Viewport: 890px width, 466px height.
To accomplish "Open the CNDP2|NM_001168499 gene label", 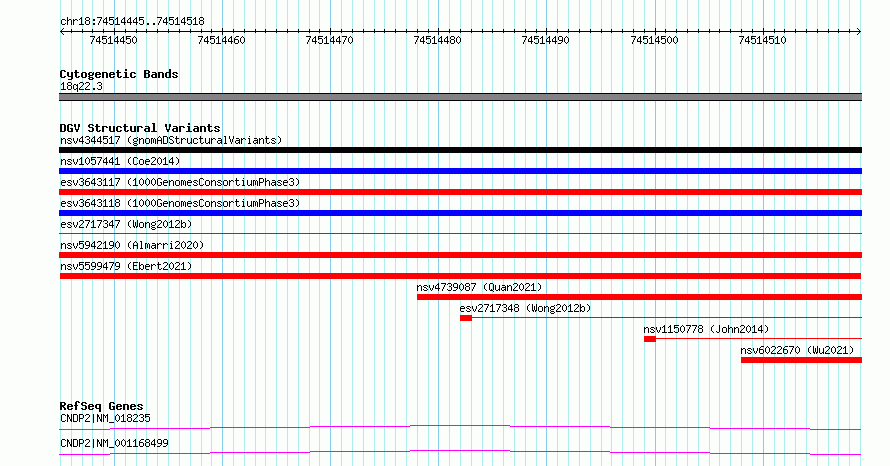I will click(114, 443).
